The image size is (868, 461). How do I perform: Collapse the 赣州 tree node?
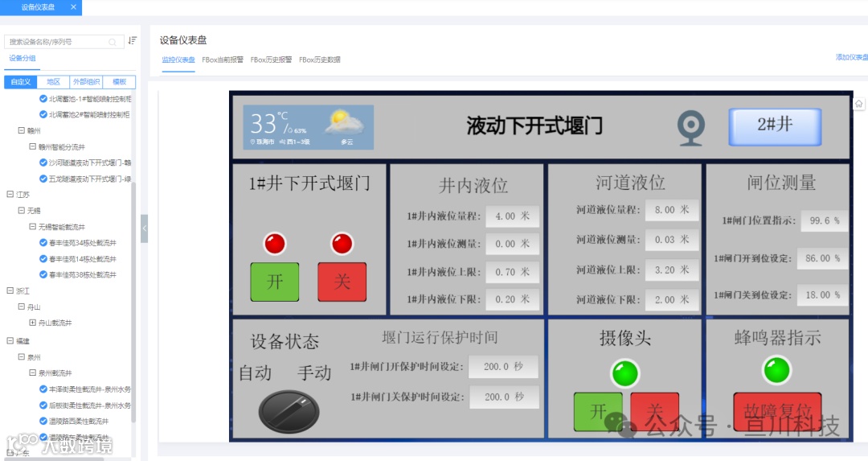tap(21, 130)
